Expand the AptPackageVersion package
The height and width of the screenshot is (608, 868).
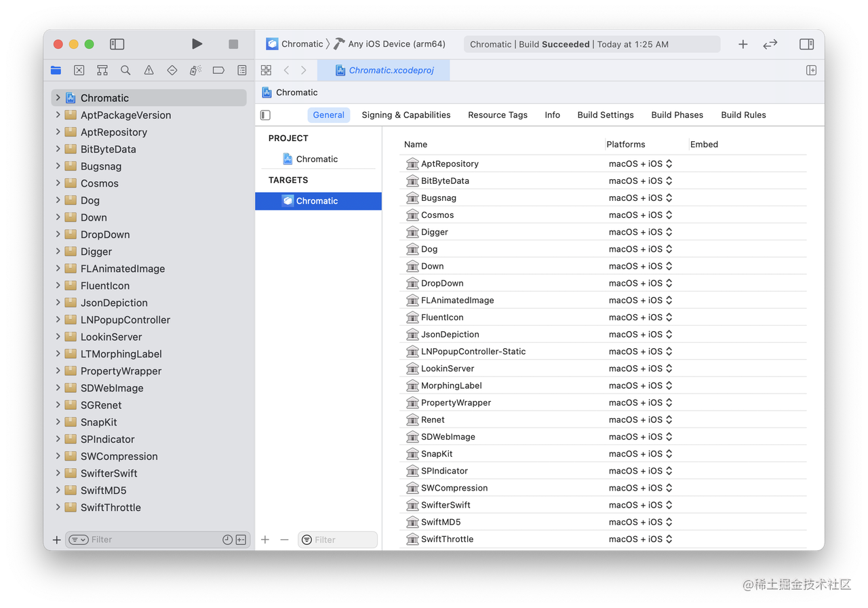click(58, 115)
